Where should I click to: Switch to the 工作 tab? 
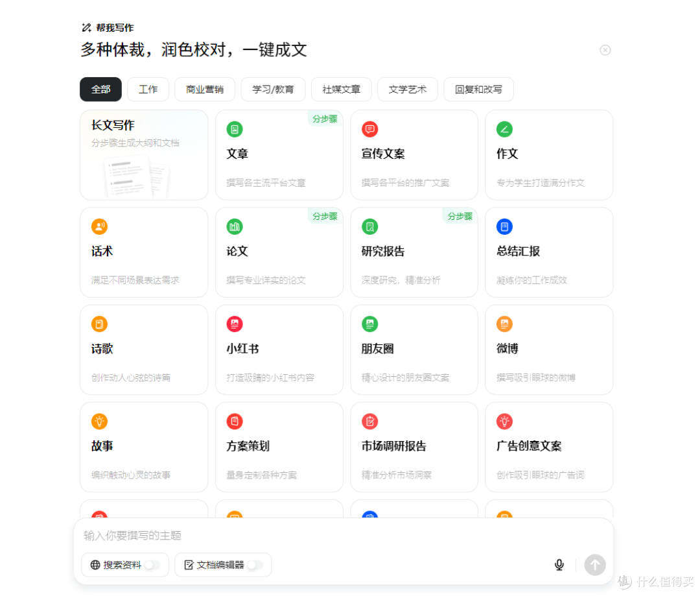click(x=148, y=89)
